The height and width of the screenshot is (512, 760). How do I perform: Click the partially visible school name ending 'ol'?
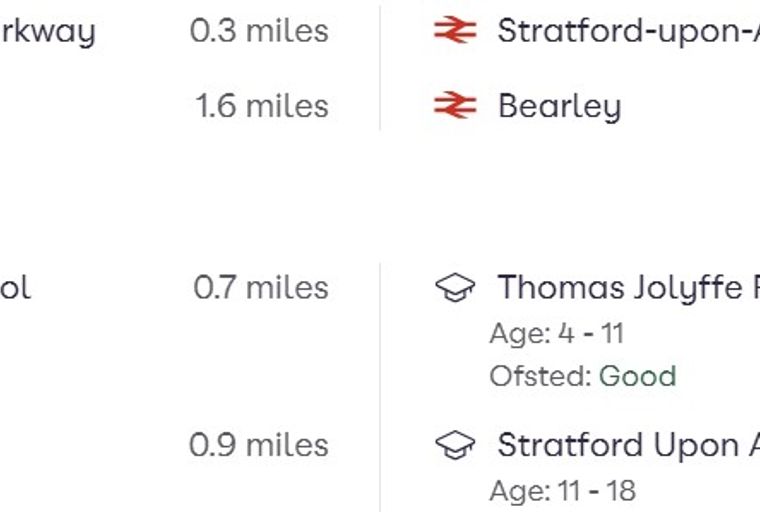[x=16, y=288]
